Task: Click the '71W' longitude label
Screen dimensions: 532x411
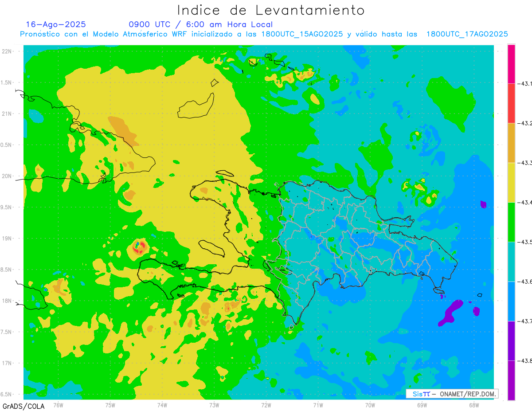Action: (318, 405)
